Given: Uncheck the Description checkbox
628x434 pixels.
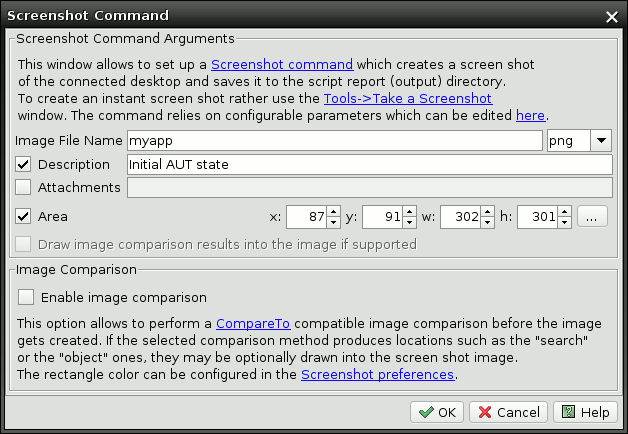Looking at the screenshot, I should (x=24, y=164).
